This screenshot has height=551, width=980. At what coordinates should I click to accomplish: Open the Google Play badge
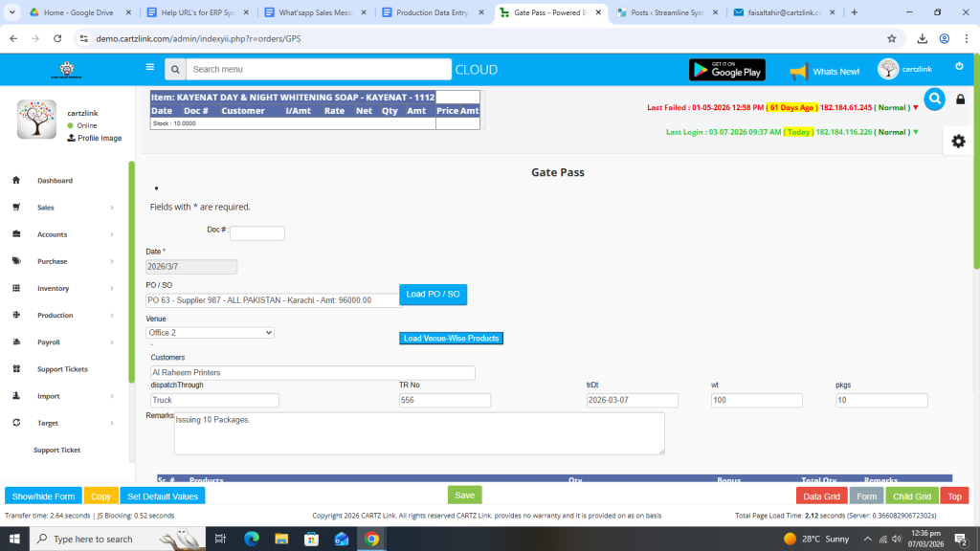click(x=727, y=70)
